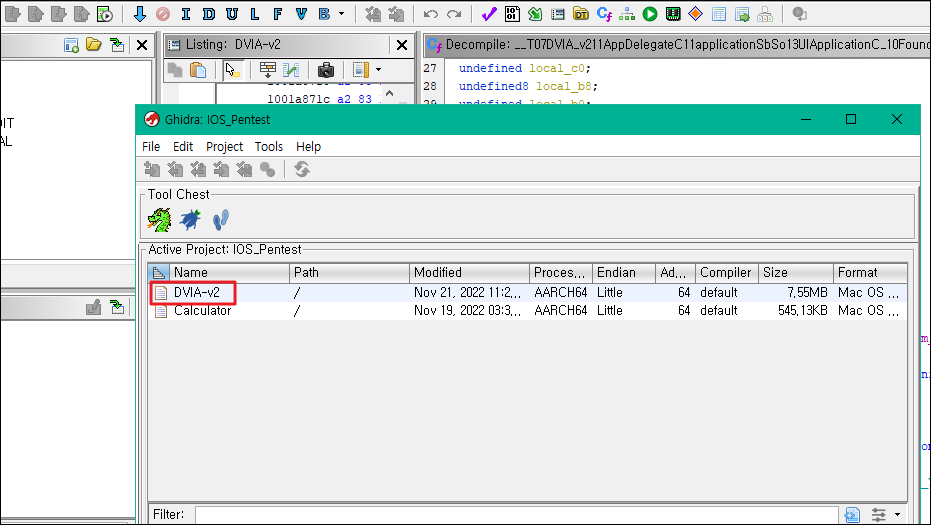Toggle navigate by Data (D) button
This screenshot has height=525, width=931.
point(208,14)
